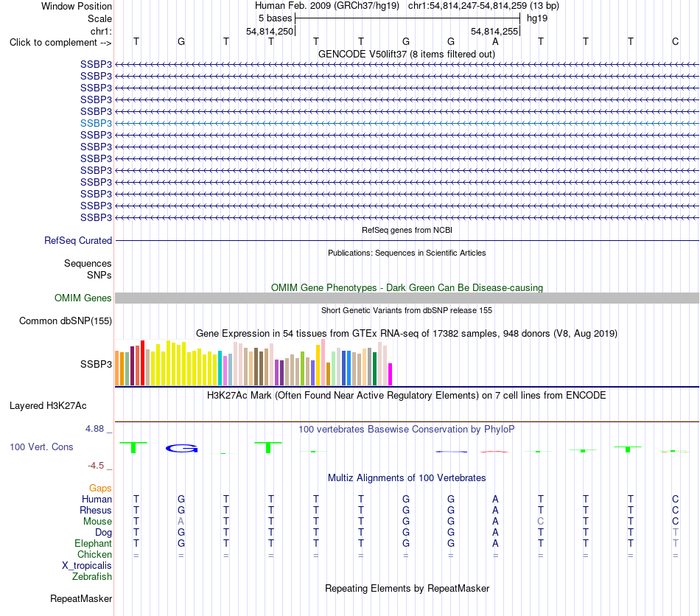Click the A base in the complement sequence row
700x616 pixels.
tap(495, 41)
